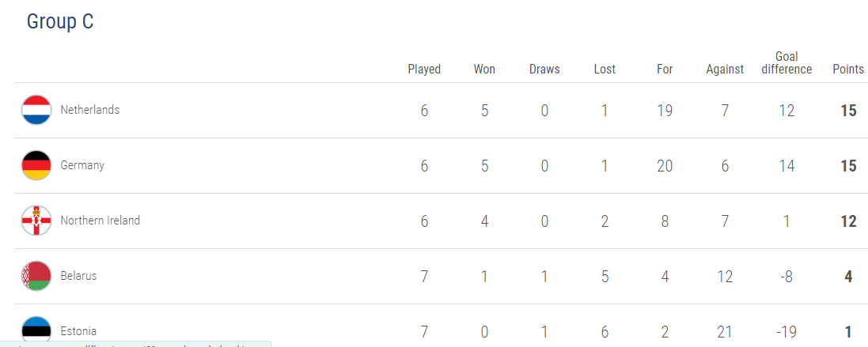Click the Played column header
Viewport: 868px width, 347px height.
pyautogui.click(x=425, y=70)
